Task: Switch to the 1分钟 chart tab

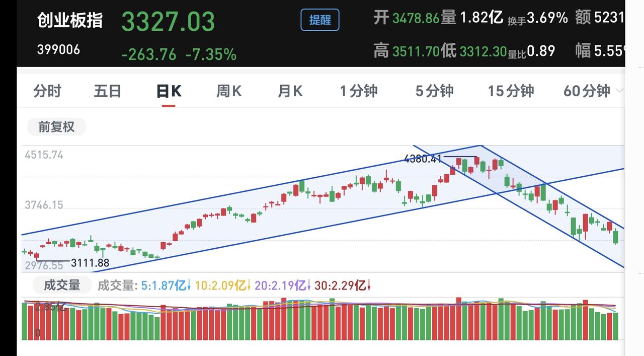Action: (358, 91)
